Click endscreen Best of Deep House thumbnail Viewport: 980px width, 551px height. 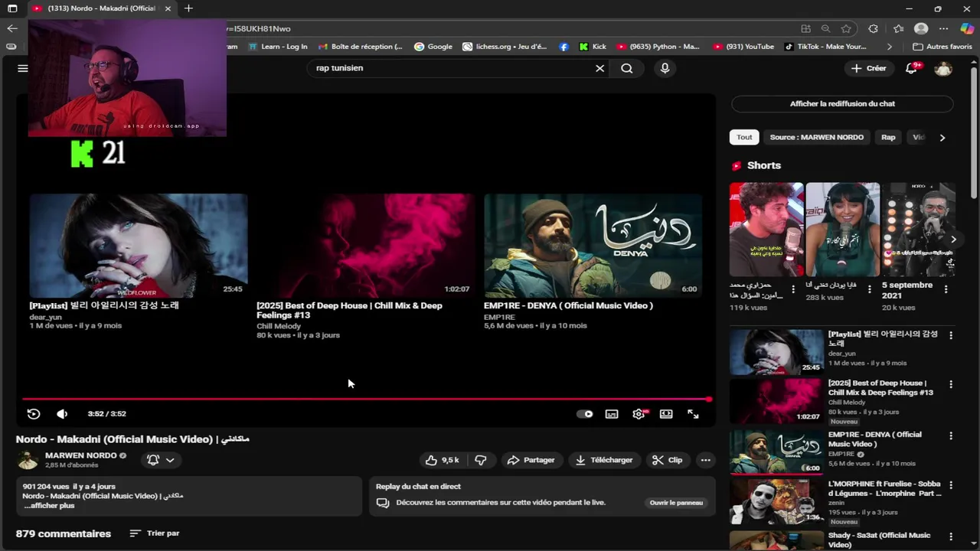coord(365,246)
